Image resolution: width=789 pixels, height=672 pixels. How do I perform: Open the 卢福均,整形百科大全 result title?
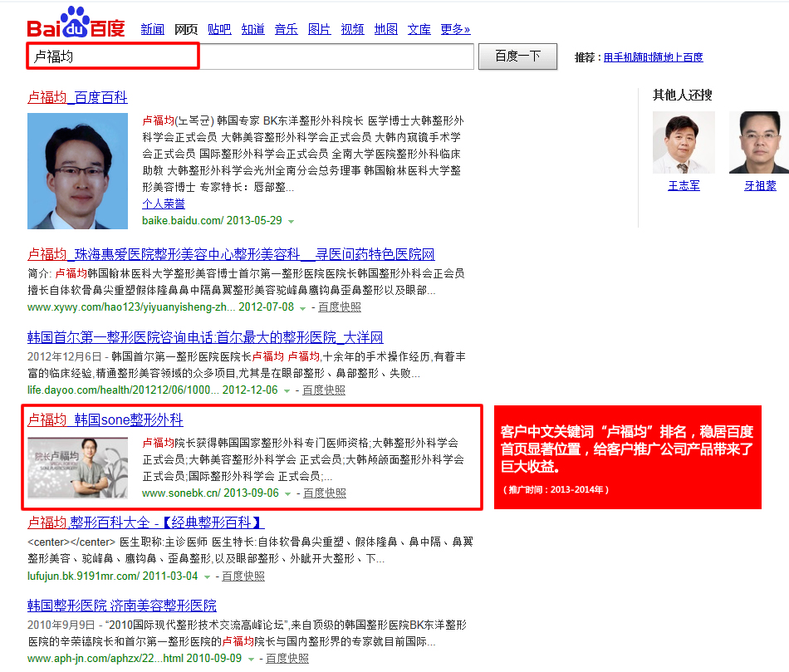coord(146,522)
